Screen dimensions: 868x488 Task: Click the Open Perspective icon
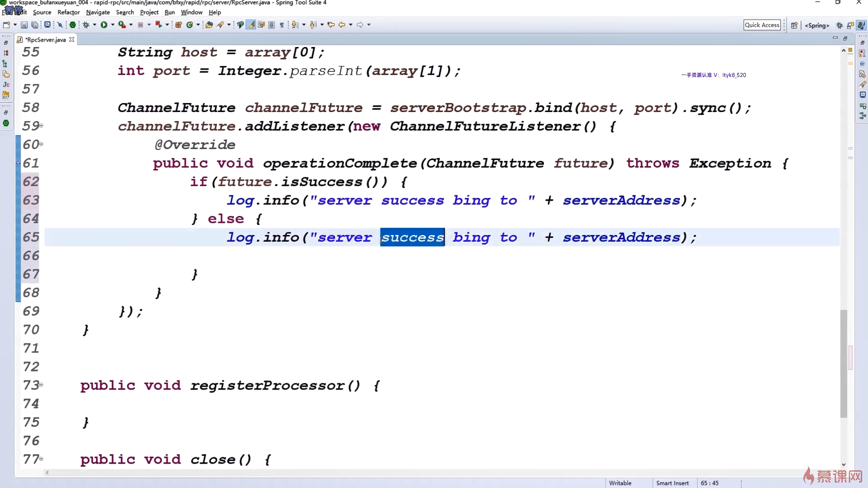pyautogui.click(x=794, y=25)
